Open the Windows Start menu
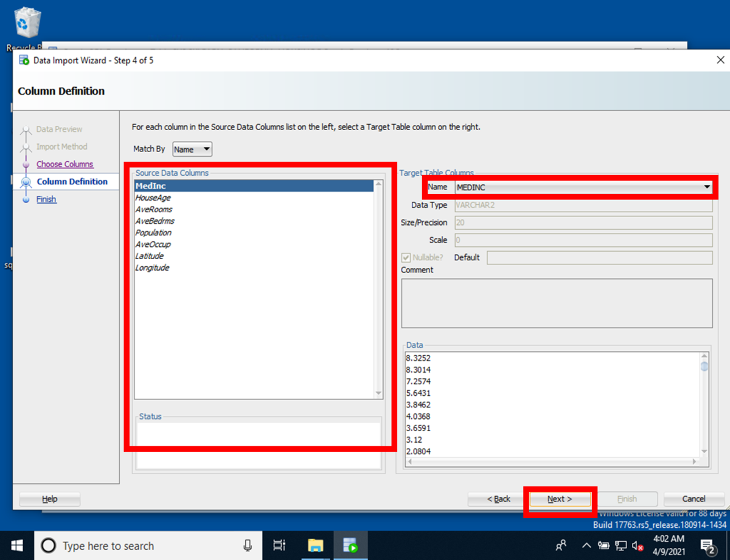Viewport: 730px width, 560px height. (x=16, y=545)
